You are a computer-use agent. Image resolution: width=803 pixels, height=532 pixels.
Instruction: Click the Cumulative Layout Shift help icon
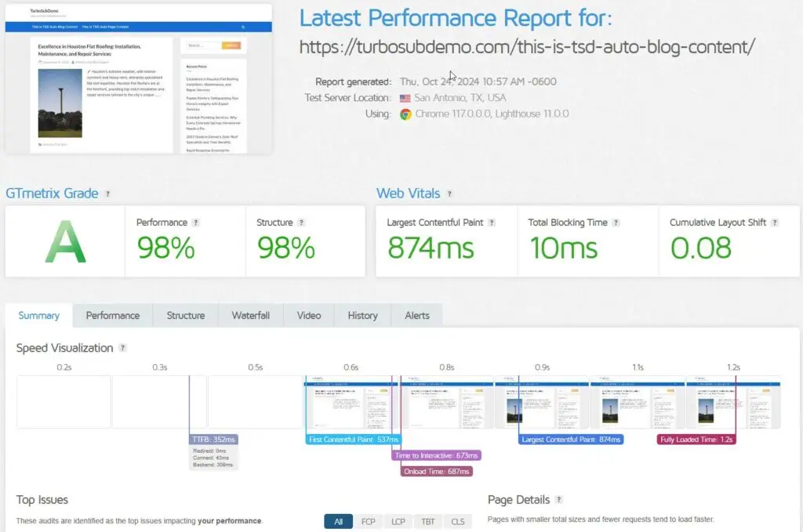pyautogui.click(x=775, y=223)
